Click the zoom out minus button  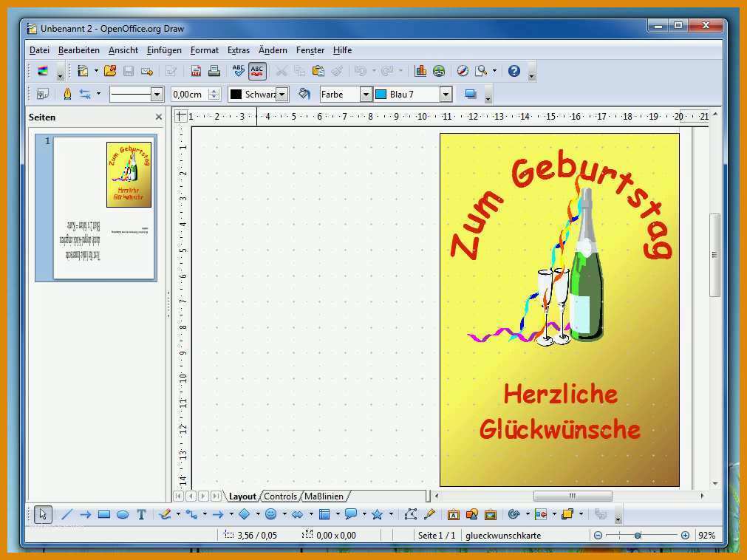[598, 535]
